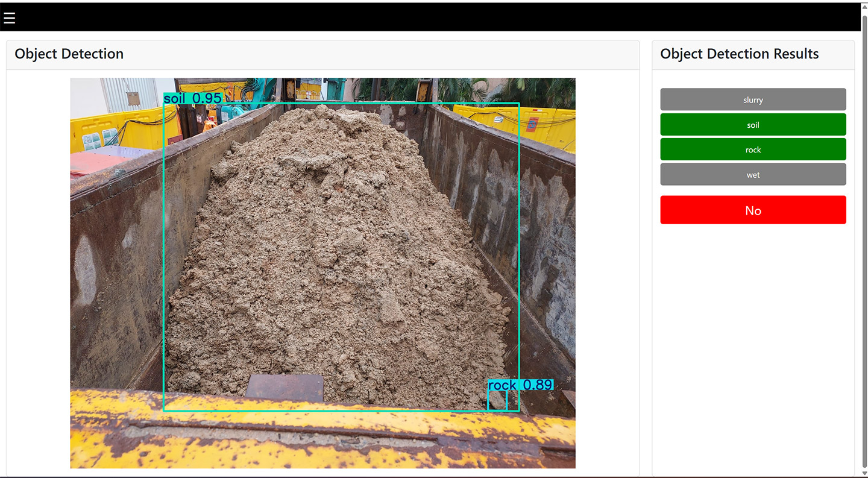Viewport: 868px width, 478px height.
Task: Click the rock 0.89 detection label
Action: (x=520, y=385)
